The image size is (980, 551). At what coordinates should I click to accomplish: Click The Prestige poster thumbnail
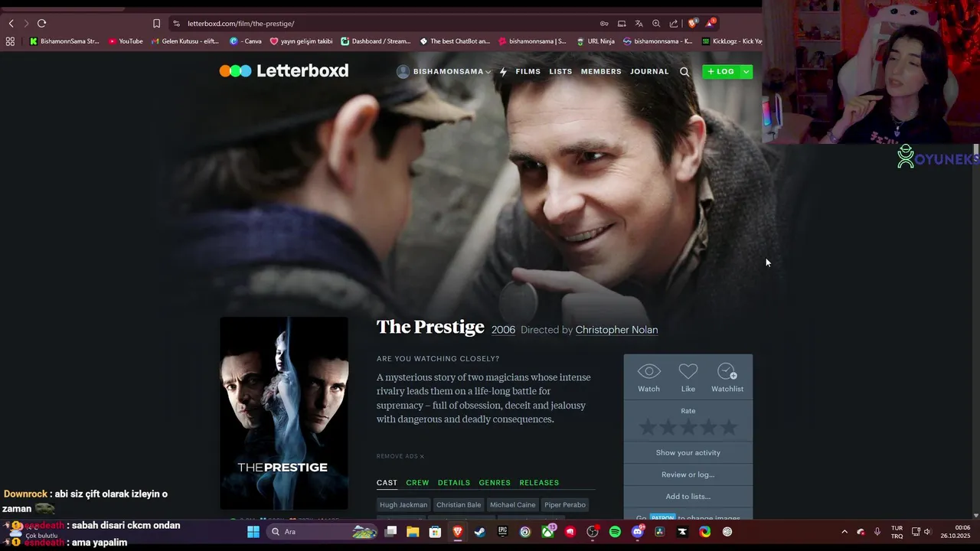point(284,413)
